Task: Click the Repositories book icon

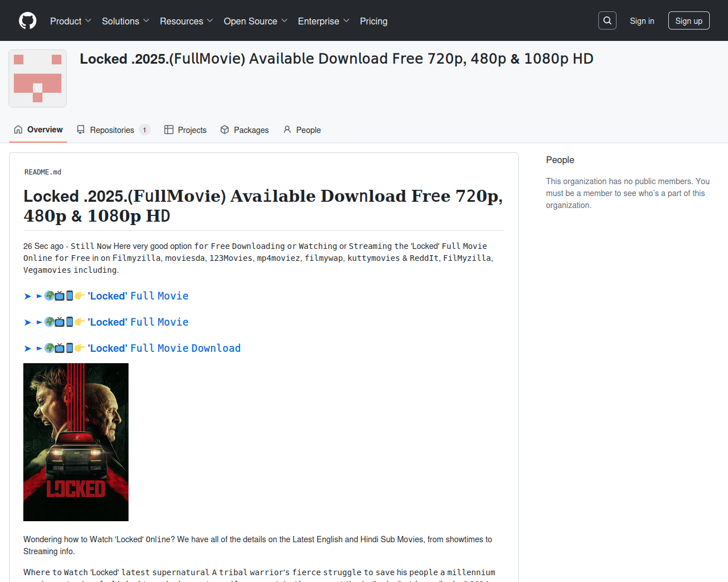Action: click(x=81, y=130)
